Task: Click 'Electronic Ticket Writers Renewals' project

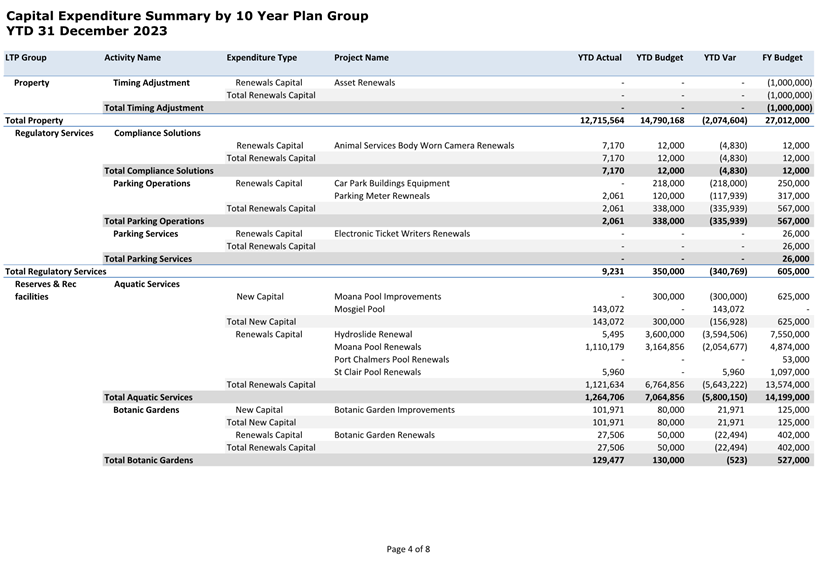Action: pos(402,233)
